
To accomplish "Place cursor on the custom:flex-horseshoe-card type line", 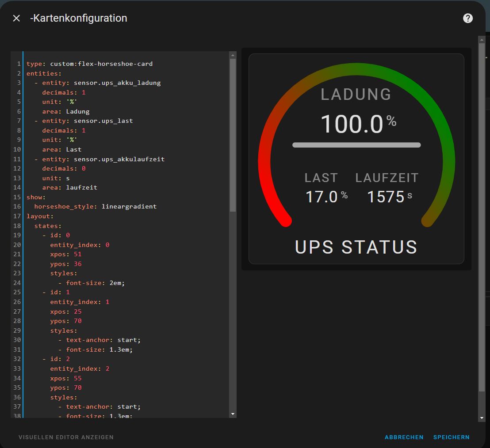I will tap(101, 64).
